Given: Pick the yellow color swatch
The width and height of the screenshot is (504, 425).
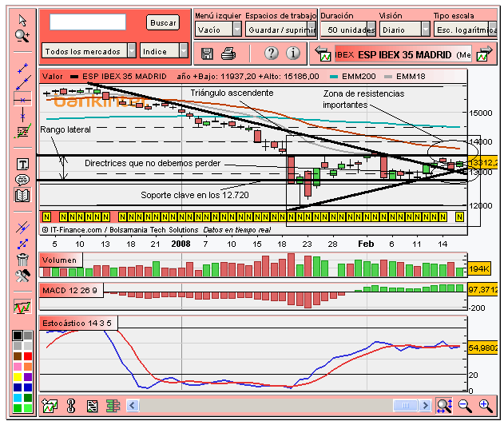Looking at the screenshot, I should [18, 377].
